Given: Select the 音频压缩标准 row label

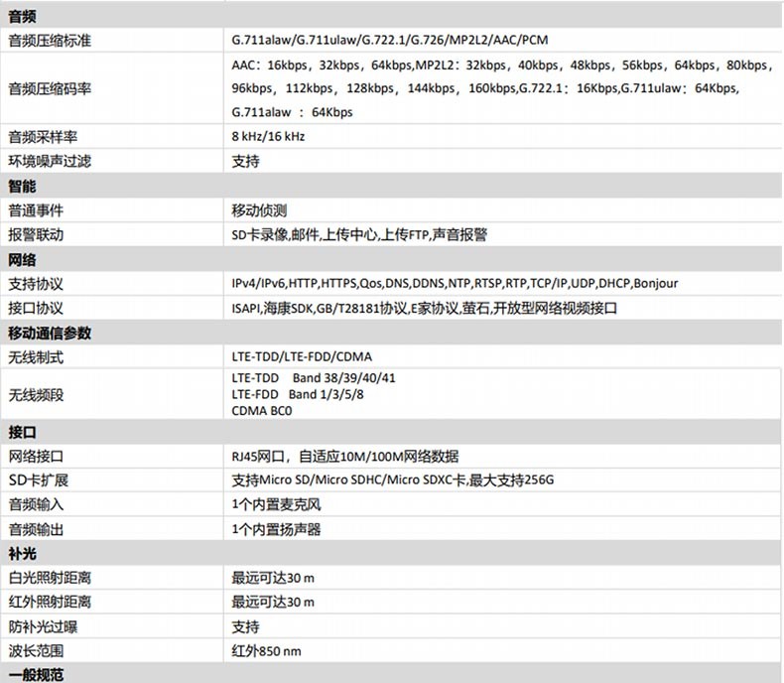Looking at the screenshot, I should (x=50, y=41).
